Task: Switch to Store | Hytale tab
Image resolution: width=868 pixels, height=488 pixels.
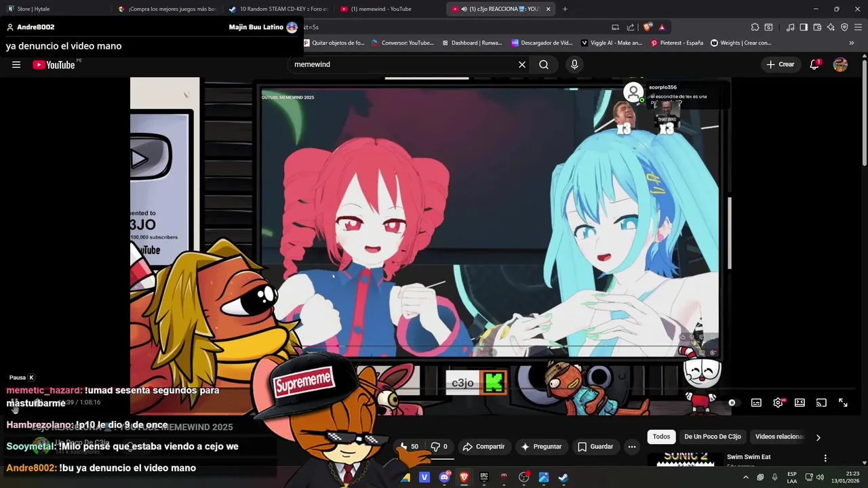Action: (x=54, y=9)
